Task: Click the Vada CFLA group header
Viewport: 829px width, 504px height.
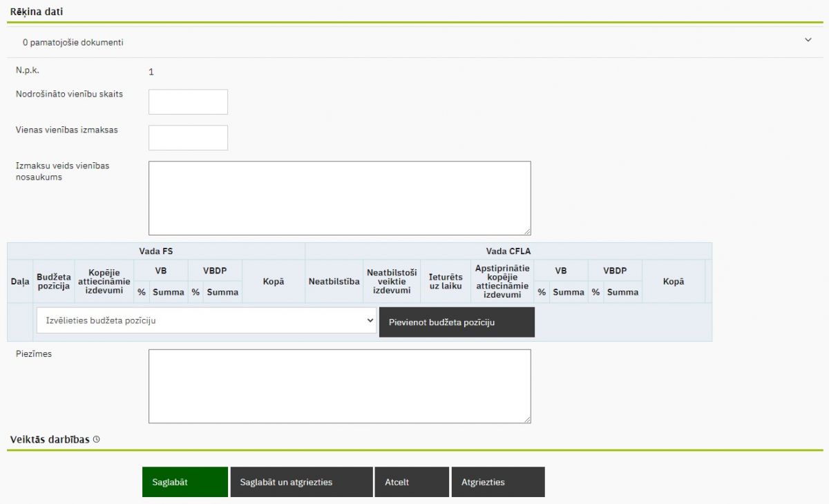Action: click(508, 251)
